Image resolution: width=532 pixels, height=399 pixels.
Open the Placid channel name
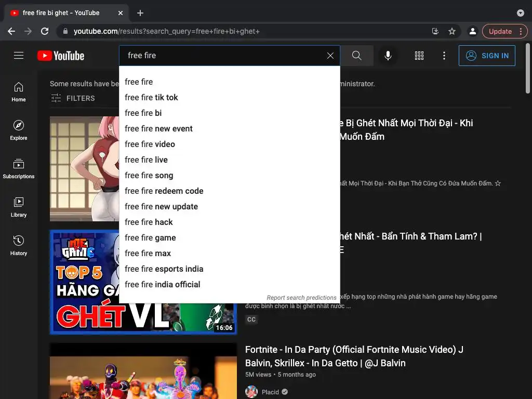(270, 392)
